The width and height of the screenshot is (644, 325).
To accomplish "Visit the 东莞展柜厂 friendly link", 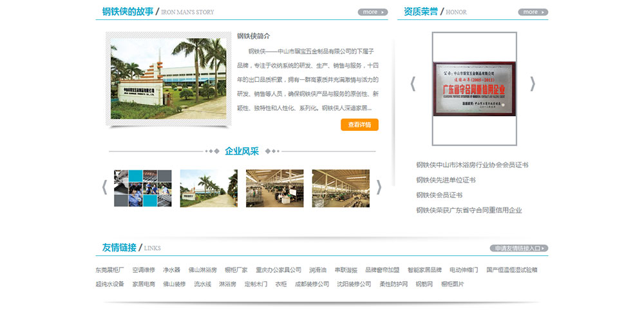I will click(109, 270).
